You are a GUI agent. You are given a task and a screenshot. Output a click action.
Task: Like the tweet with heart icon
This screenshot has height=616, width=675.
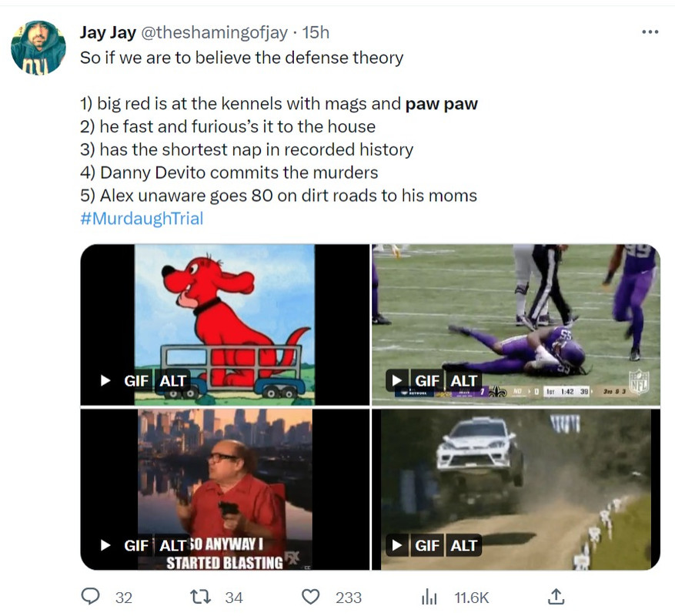(310, 597)
